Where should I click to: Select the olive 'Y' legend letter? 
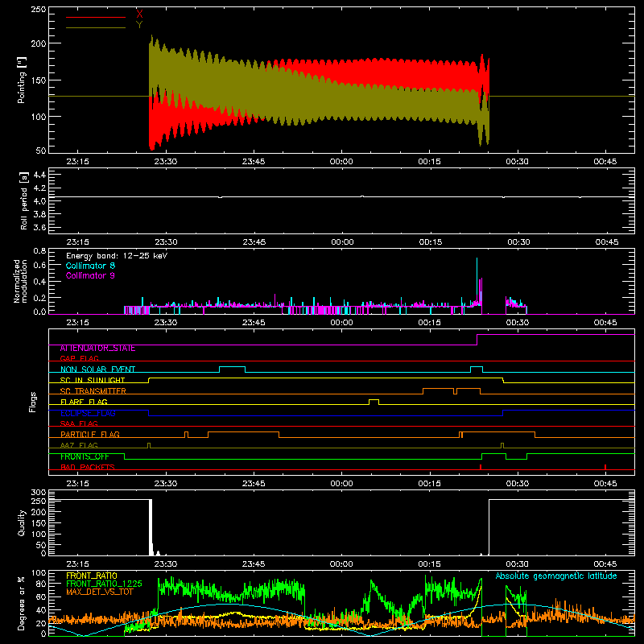pyautogui.click(x=139, y=25)
